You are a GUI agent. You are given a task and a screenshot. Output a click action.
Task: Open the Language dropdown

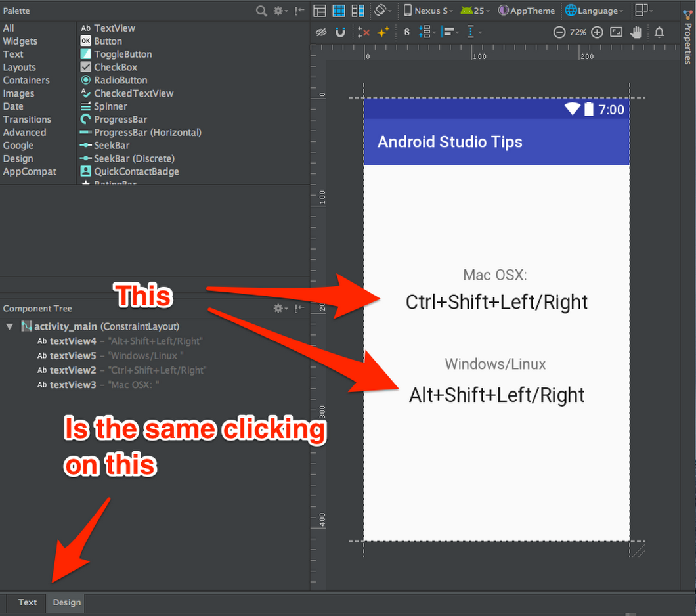pyautogui.click(x=594, y=11)
